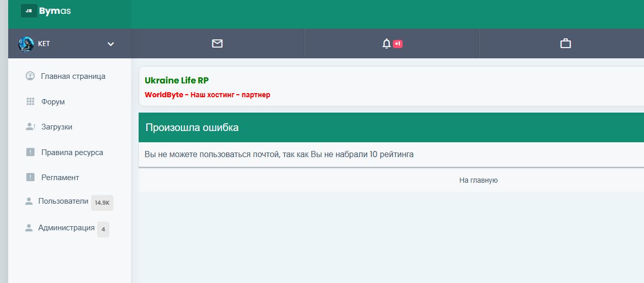Open the Регламент menu item
The image size is (644, 283).
60,178
